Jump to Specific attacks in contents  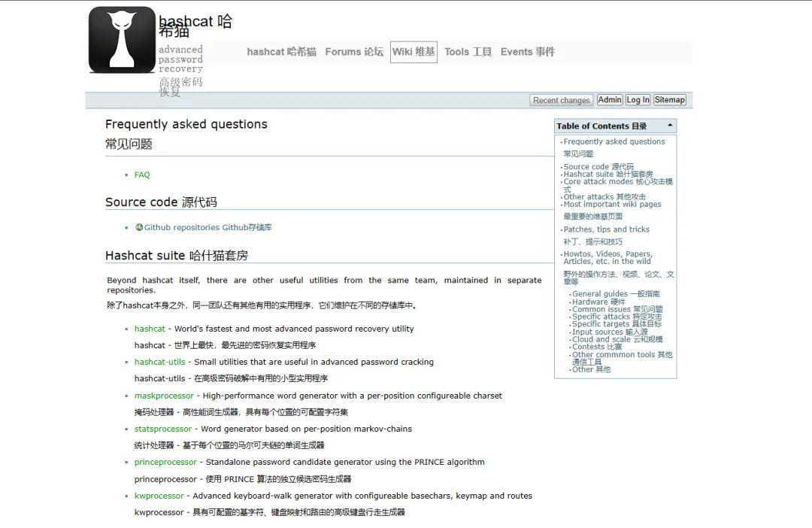click(617, 317)
